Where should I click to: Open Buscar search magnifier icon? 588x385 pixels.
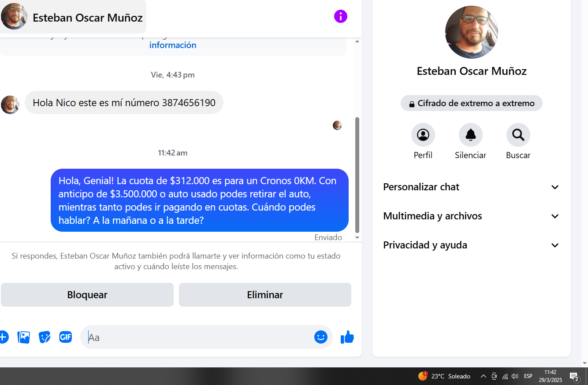point(518,135)
